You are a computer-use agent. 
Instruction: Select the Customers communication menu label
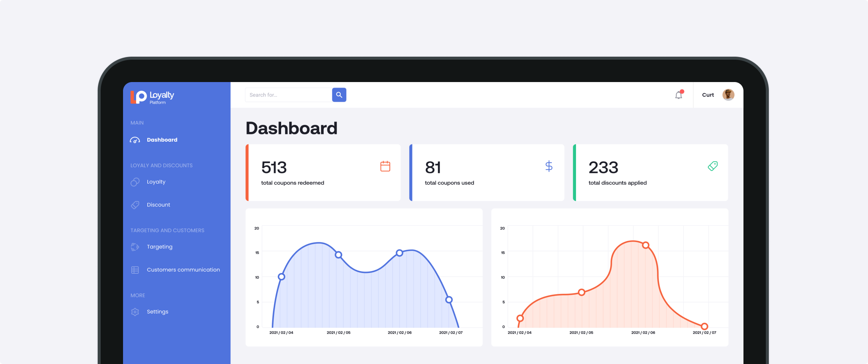pyautogui.click(x=183, y=270)
